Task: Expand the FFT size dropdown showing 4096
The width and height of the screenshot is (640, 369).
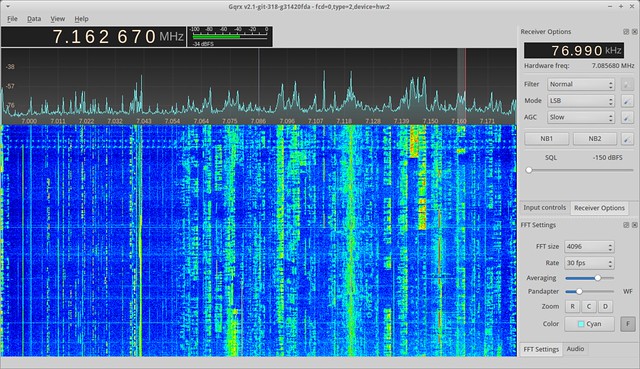Action: (589, 247)
